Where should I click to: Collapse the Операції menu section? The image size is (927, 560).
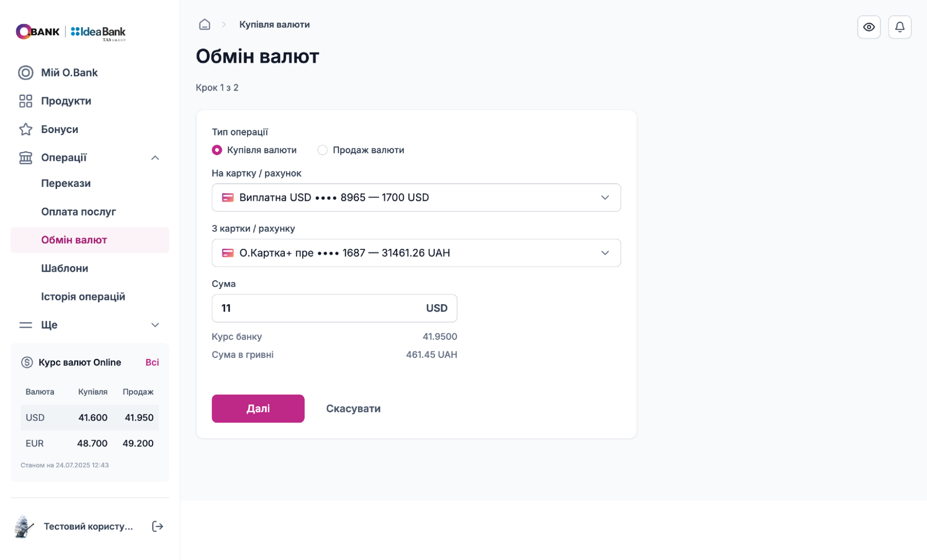(x=155, y=158)
